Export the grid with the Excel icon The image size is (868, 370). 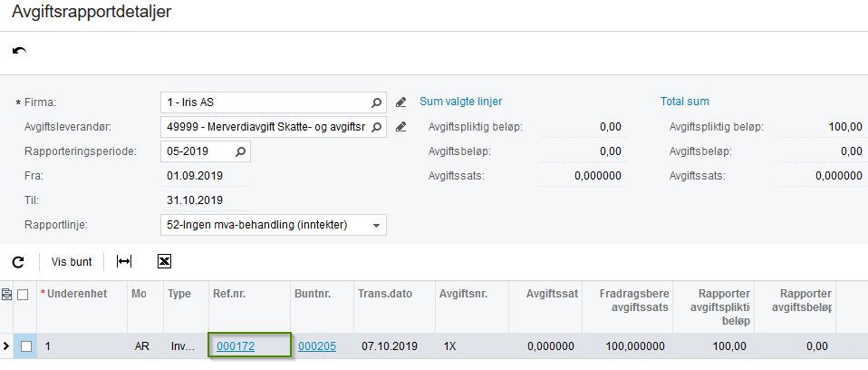click(x=164, y=261)
